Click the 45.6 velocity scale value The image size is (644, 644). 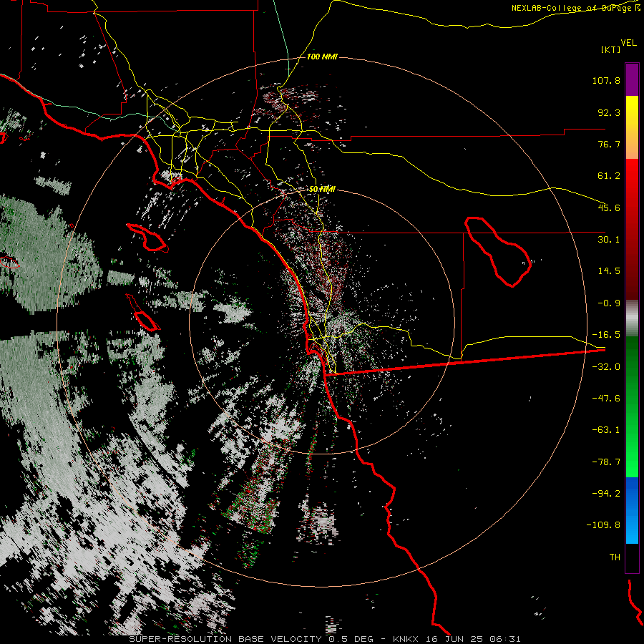[609, 208]
